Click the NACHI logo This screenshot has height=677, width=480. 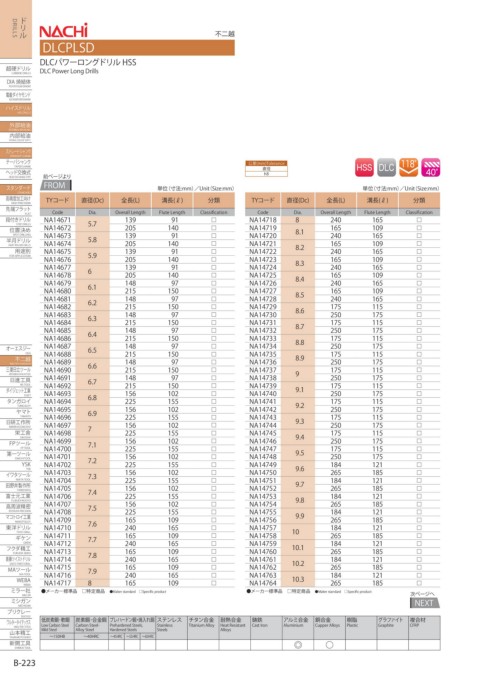63,31
